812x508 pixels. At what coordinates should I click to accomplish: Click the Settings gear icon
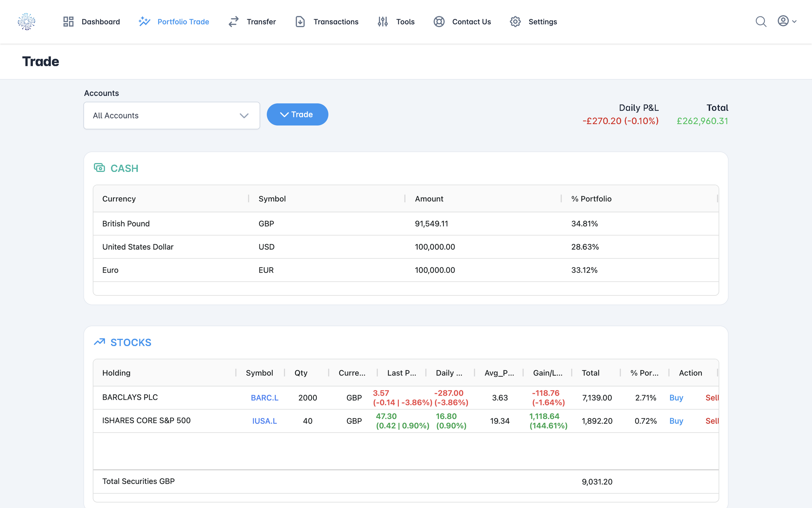pos(515,22)
